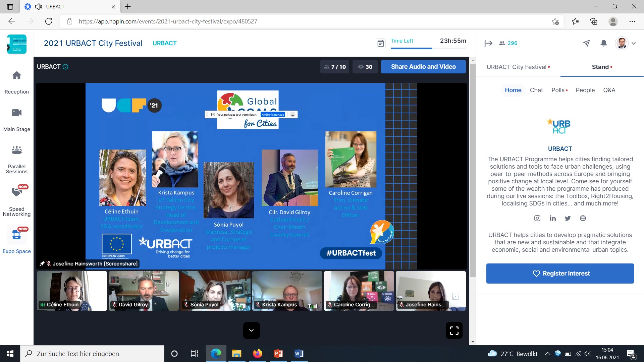Go to Main Stage camera icon
The image size is (644, 362).
pyautogui.click(x=17, y=113)
